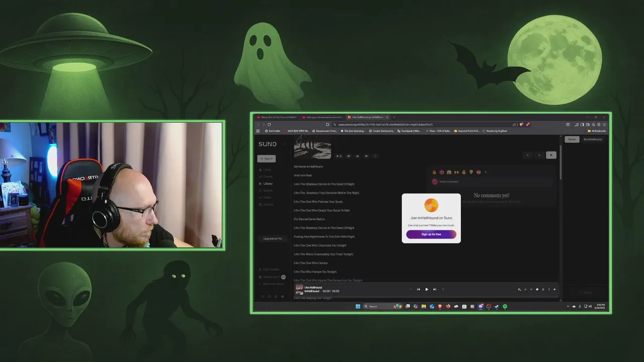Click ImHellHound artist name in player
The image size is (644, 362).
tap(312, 291)
